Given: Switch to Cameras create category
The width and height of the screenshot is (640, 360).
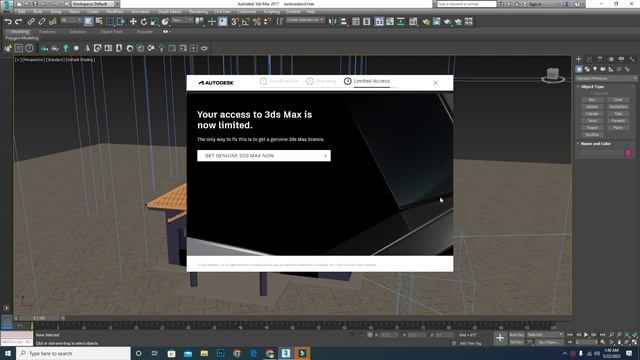Looking at the screenshot, I should point(603,69).
